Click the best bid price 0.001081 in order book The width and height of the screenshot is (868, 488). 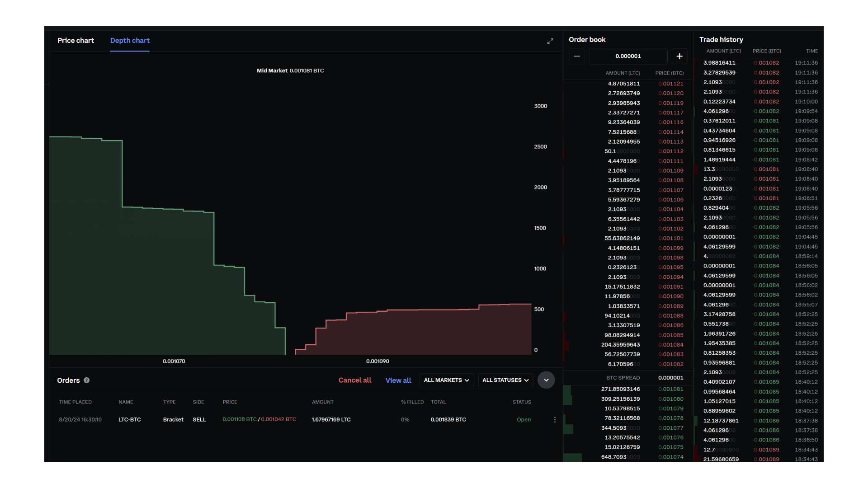coord(670,389)
